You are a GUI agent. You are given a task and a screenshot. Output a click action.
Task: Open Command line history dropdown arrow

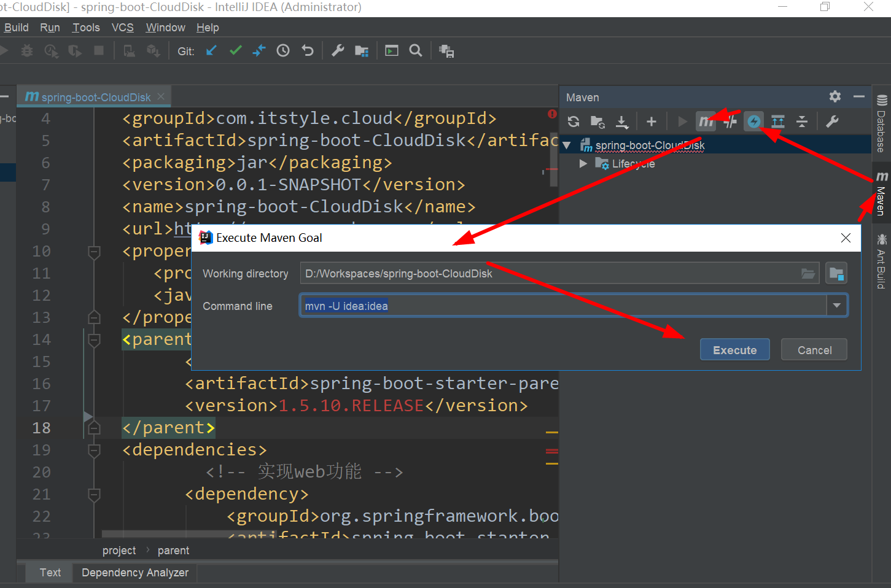coord(836,305)
